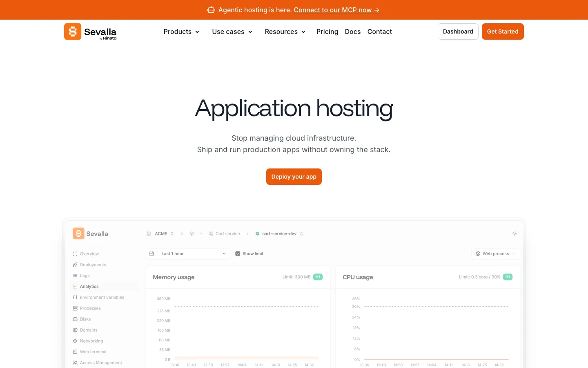Toggle the Show limit checkbox
The width and height of the screenshot is (588, 368).
pyautogui.click(x=238, y=254)
